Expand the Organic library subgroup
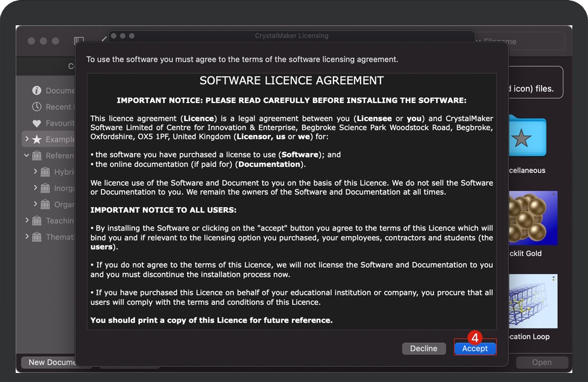The image size is (588, 382). (35, 204)
